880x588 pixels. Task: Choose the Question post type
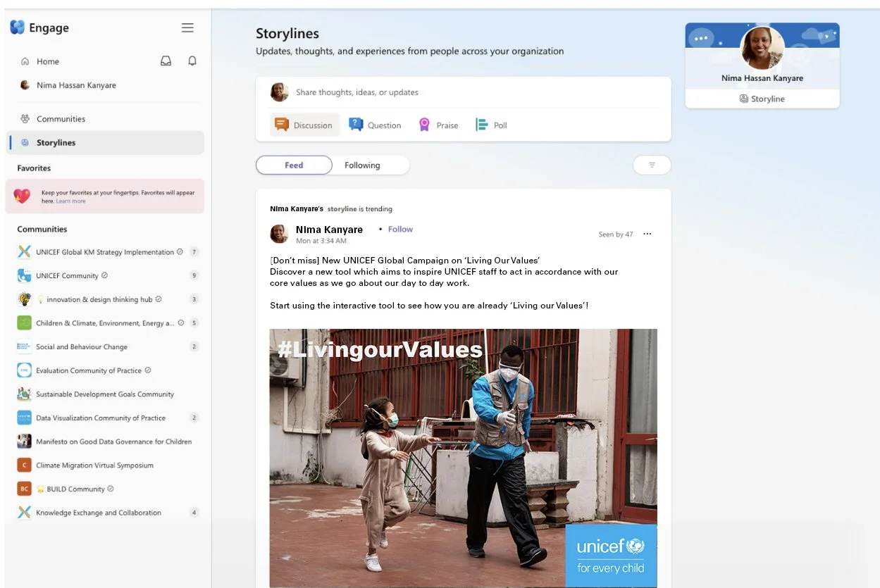point(376,125)
